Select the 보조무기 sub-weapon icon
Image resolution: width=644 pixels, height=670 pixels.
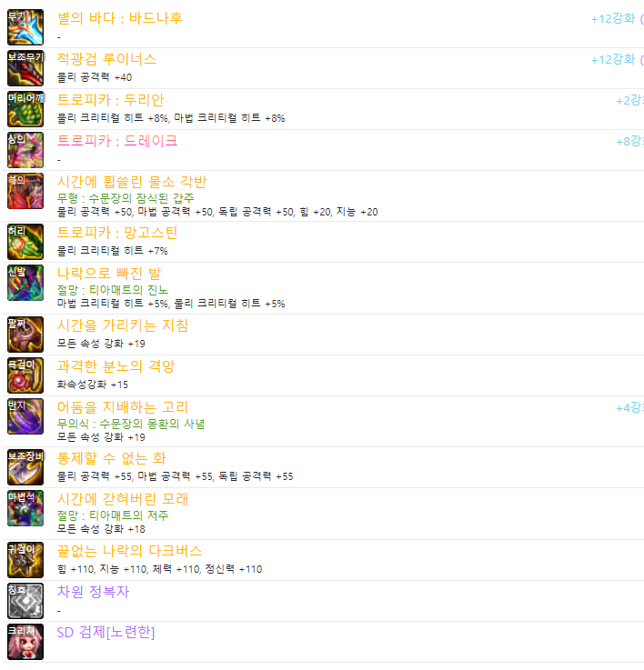pyautogui.click(x=25, y=68)
